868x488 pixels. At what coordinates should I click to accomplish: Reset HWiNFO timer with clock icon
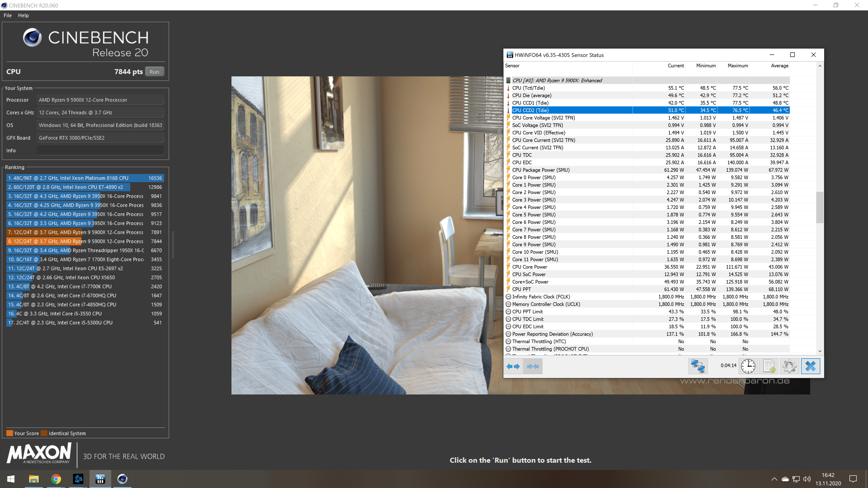point(748,366)
